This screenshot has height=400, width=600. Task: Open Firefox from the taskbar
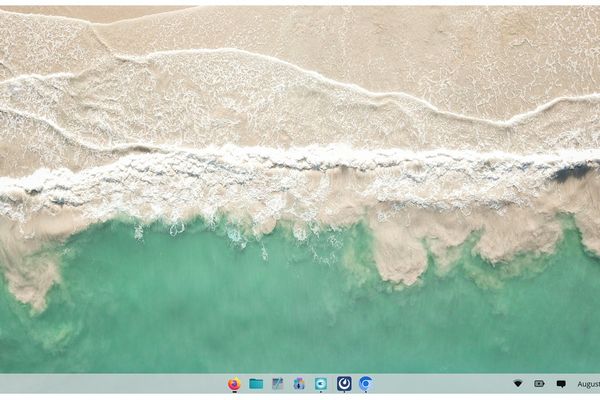click(234, 384)
